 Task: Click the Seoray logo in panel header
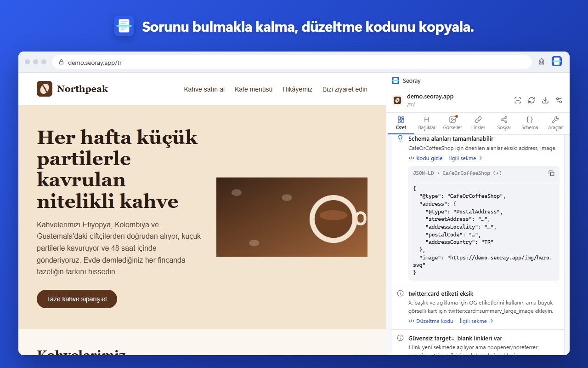coord(396,80)
